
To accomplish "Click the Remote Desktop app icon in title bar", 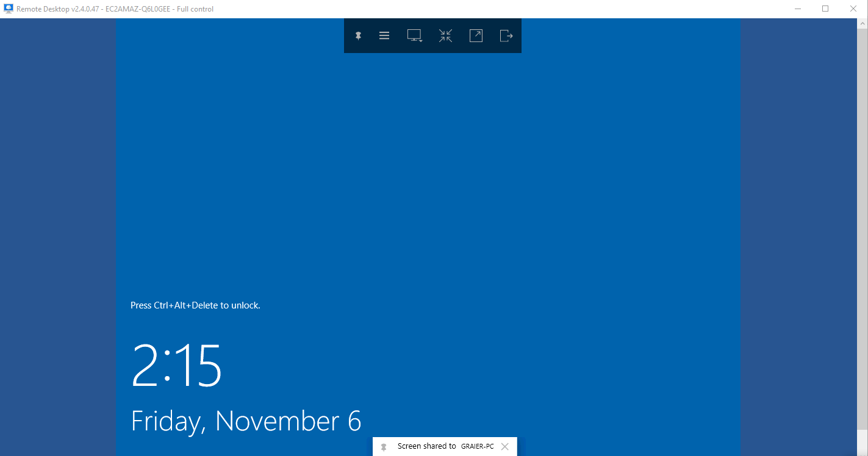I will click(9, 9).
